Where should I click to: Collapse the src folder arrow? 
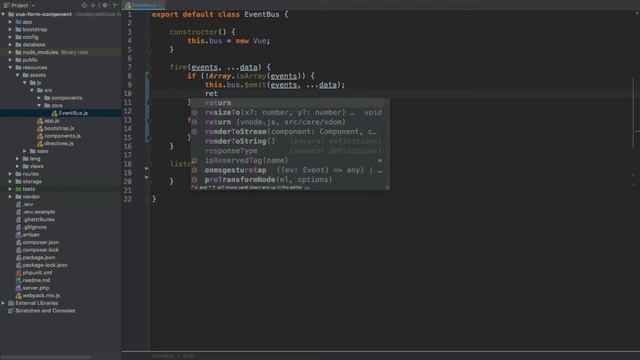pos(33,90)
